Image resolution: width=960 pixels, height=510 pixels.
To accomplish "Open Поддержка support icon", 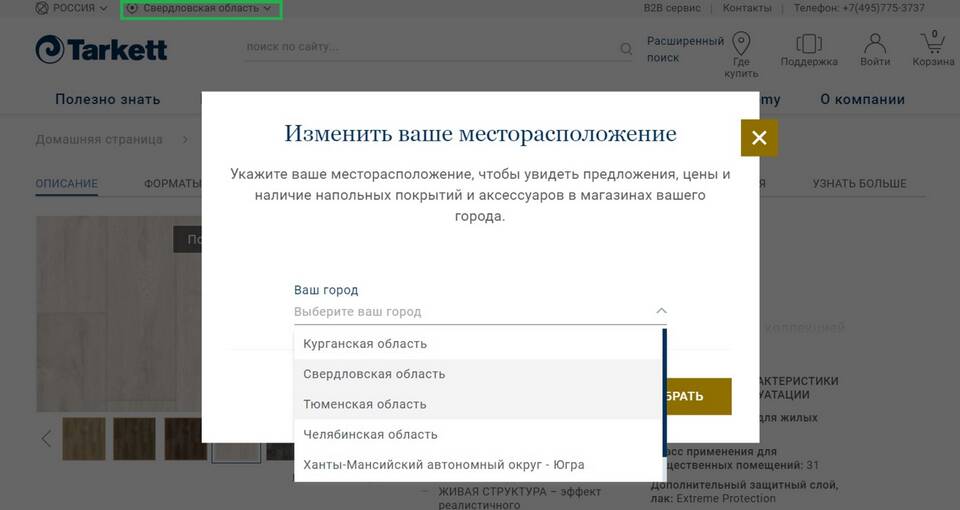I will point(809,50).
